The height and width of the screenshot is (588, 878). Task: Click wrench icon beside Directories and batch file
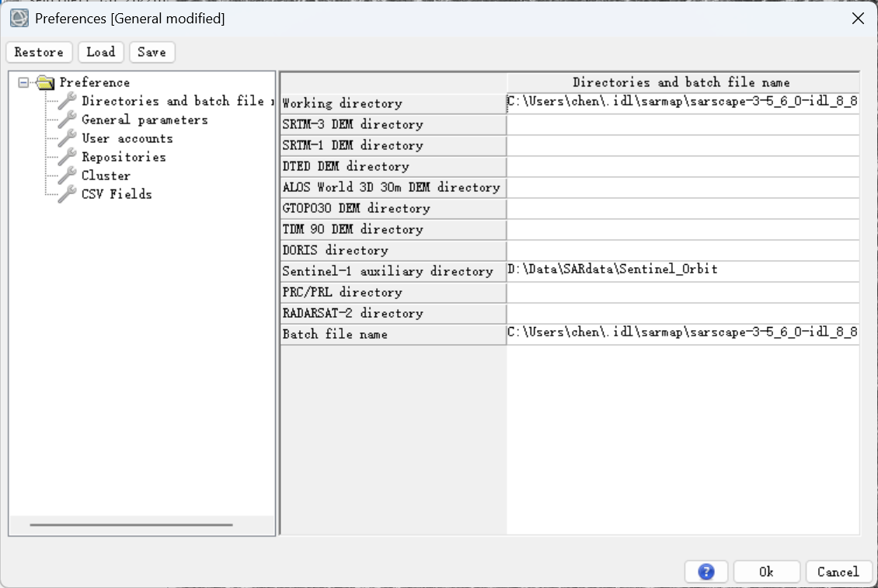point(67,101)
